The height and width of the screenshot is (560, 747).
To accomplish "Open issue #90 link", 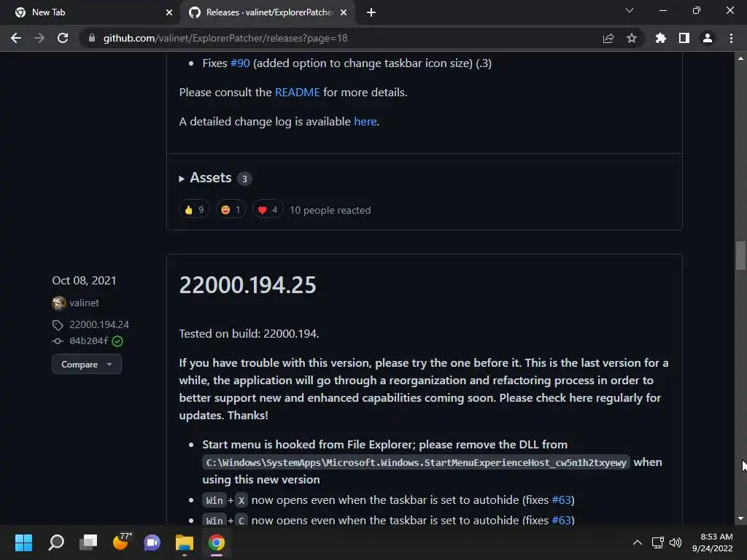I will click(239, 63).
